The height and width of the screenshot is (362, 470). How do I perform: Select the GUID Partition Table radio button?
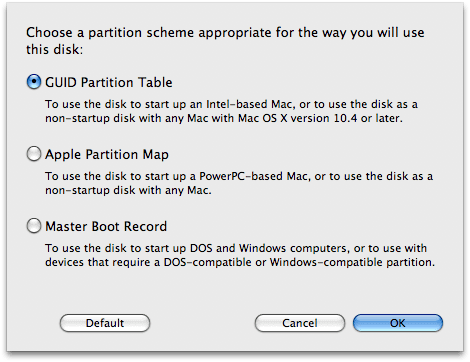[x=34, y=82]
